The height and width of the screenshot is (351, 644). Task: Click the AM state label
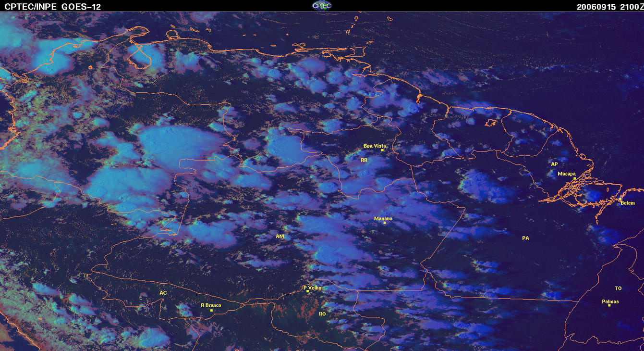(280, 236)
